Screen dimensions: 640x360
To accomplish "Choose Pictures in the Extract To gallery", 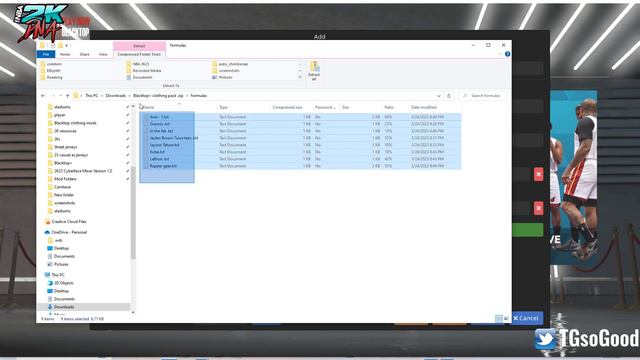I will [222, 77].
